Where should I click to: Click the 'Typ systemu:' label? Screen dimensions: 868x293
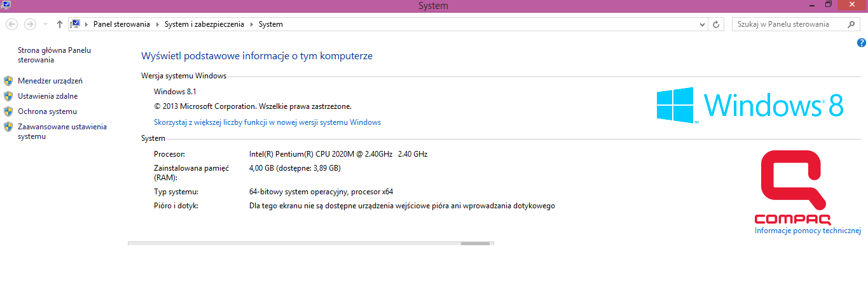pos(176,192)
